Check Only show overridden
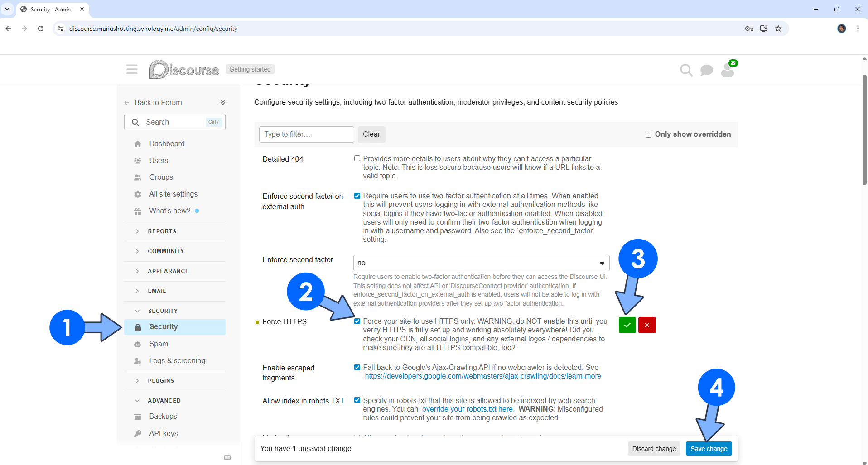The width and height of the screenshot is (868, 465). click(648, 134)
